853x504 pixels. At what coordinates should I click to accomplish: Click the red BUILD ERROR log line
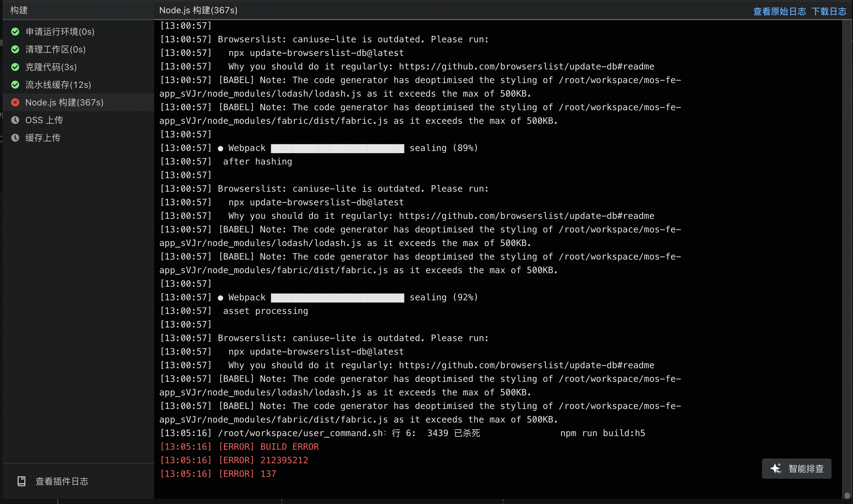point(239,447)
